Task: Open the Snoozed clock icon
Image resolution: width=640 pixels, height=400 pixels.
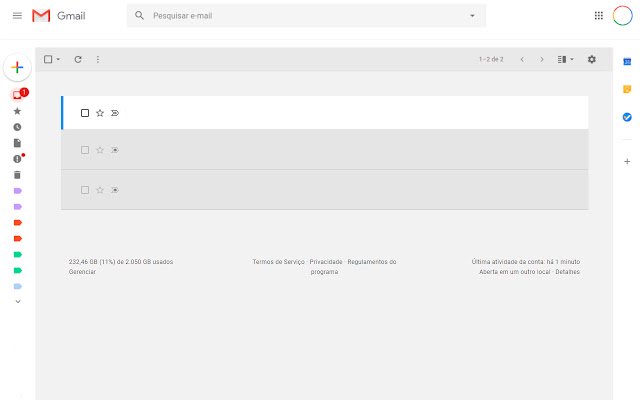Action: 17,127
